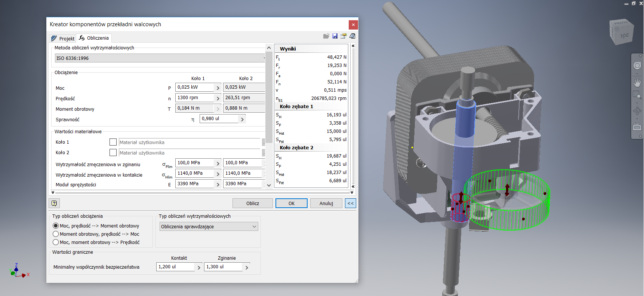Close the navigation bar with X

pos(641,56)
